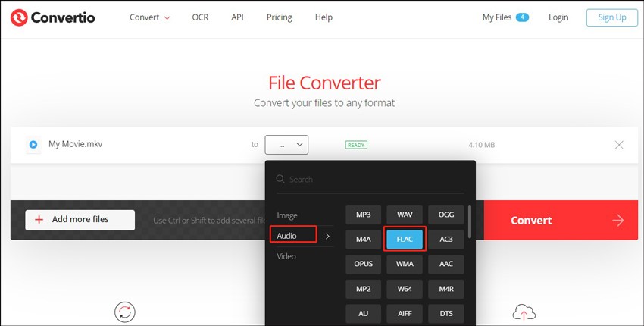This screenshot has height=326, width=644.
Task: Click the search magnifier icon in format popup
Action: tap(280, 179)
